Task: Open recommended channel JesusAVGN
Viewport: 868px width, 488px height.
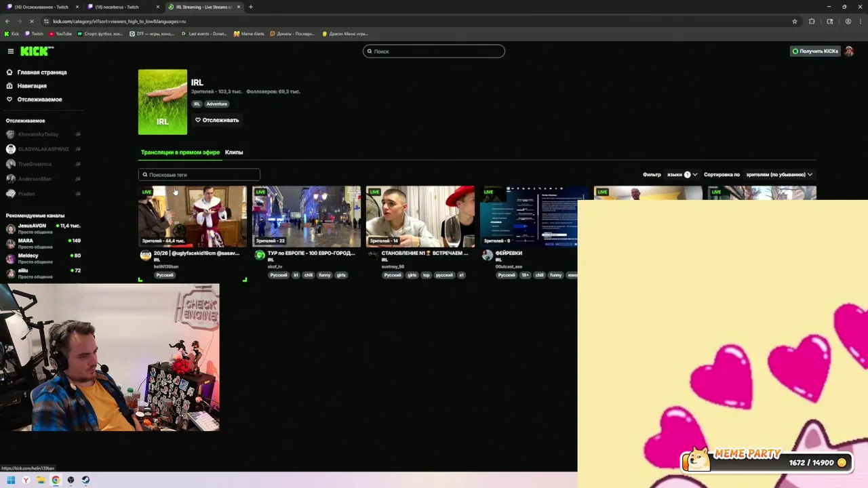Action: point(43,228)
